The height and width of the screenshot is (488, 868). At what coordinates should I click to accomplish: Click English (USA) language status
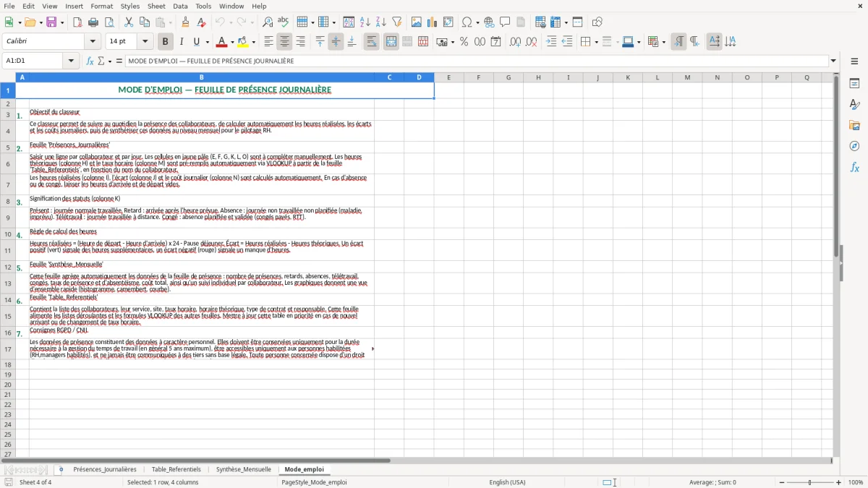(507, 482)
